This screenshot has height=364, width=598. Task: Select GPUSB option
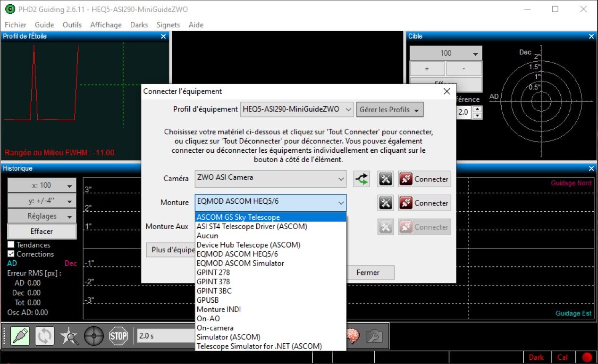pos(270,300)
